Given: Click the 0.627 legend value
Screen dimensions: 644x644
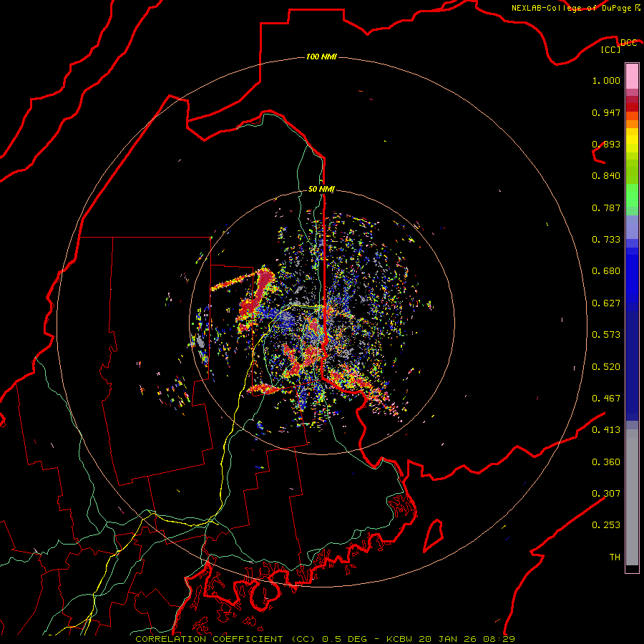Looking at the screenshot, I should point(606,303).
